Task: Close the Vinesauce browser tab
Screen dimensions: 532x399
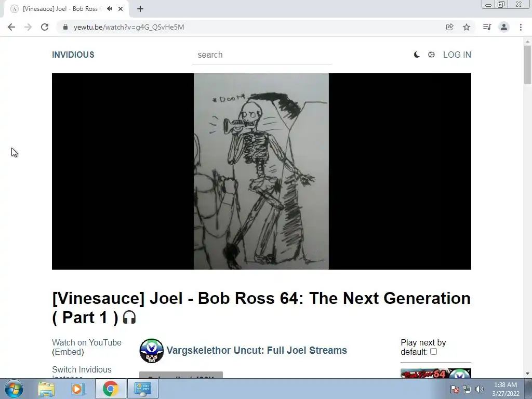Action: click(x=121, y=9)
